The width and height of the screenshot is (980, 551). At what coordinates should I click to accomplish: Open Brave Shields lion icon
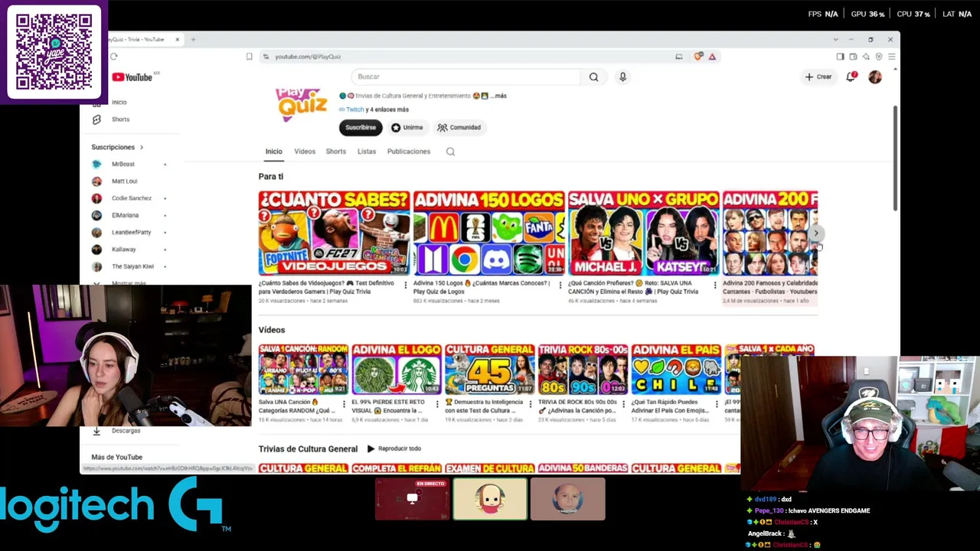(x=698, y=57)
